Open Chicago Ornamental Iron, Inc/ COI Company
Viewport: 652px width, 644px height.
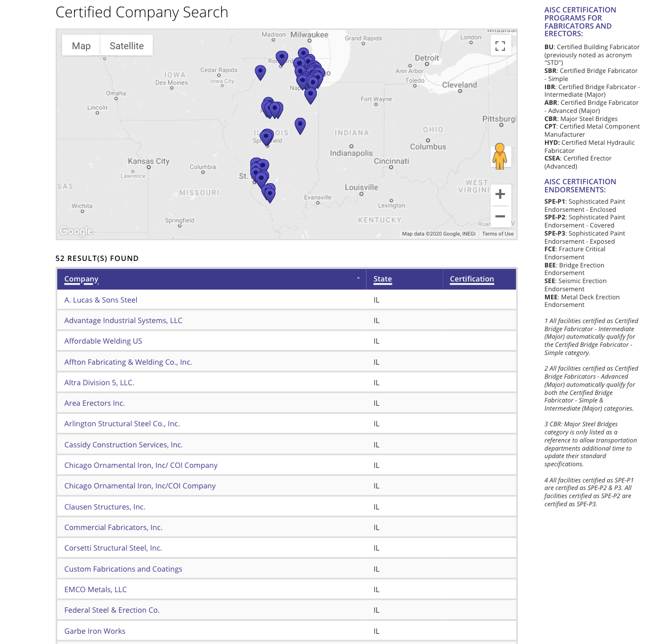pyautogui.click(x=141, y=465)
